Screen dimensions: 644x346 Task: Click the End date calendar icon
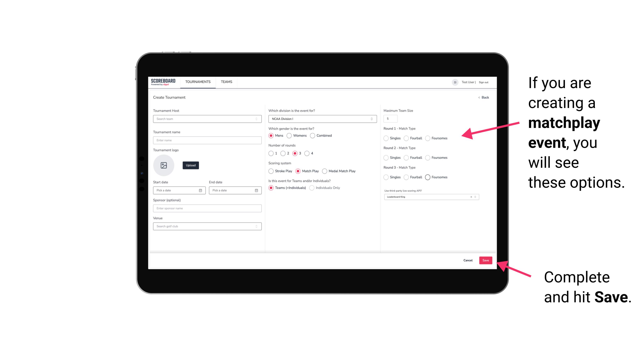click(256, 190)
